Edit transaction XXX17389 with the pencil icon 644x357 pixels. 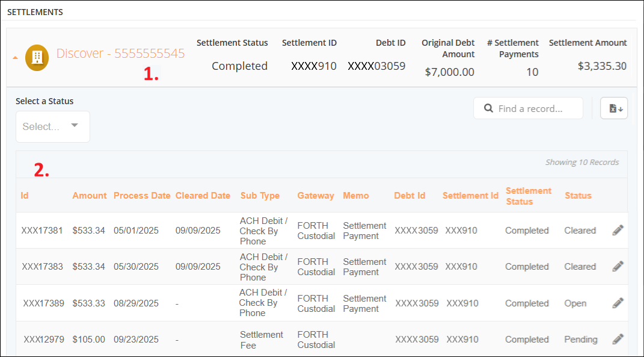(x=618, y=303)
